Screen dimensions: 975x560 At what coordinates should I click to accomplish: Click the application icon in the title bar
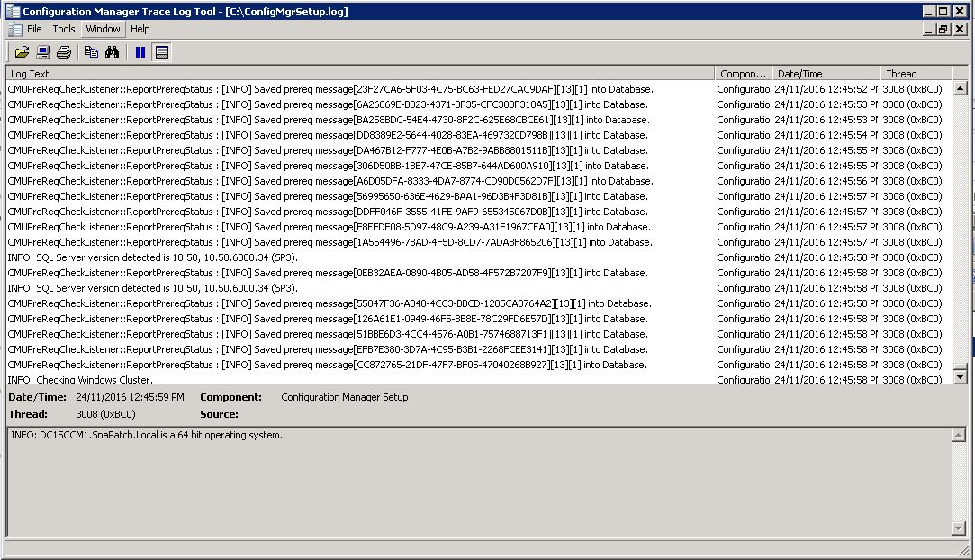(13, 11)
